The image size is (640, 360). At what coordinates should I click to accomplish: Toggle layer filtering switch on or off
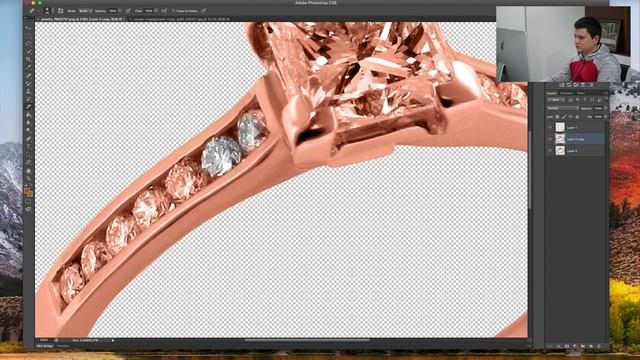coord(607,99)
